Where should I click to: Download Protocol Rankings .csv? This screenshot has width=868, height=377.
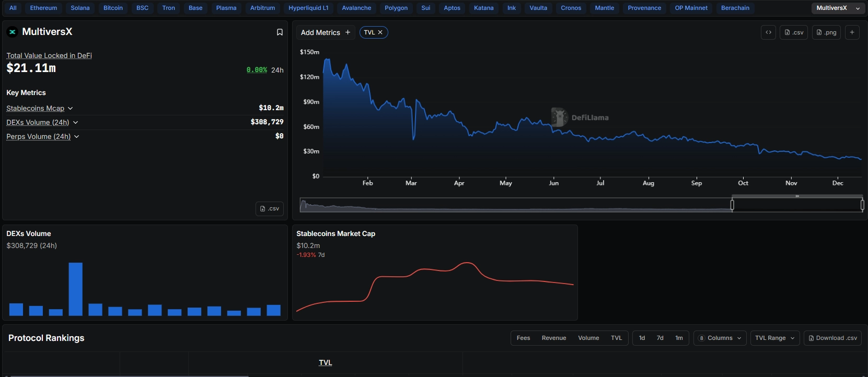[832, 338]
